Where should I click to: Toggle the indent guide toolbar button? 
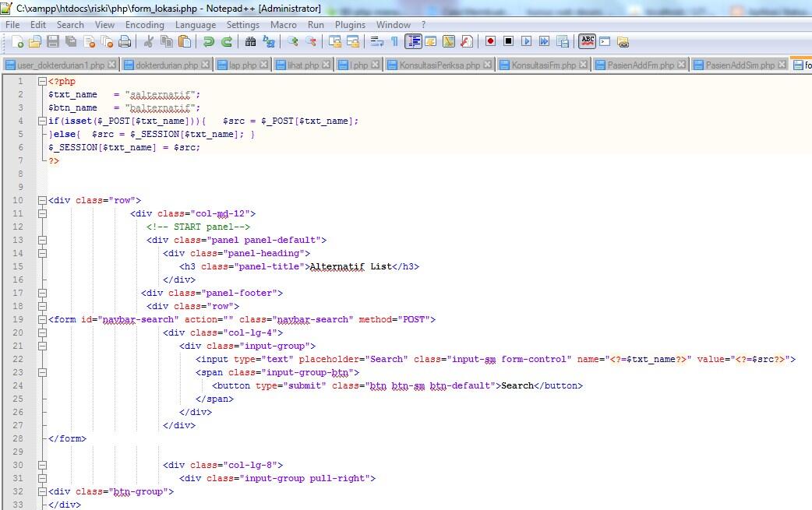pos(413,42)
